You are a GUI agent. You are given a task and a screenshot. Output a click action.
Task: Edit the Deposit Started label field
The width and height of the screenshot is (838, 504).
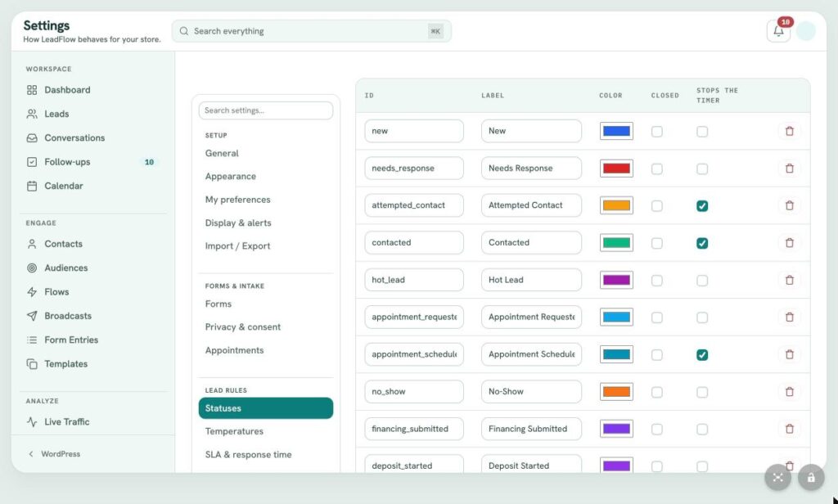(x=531, y=464)
